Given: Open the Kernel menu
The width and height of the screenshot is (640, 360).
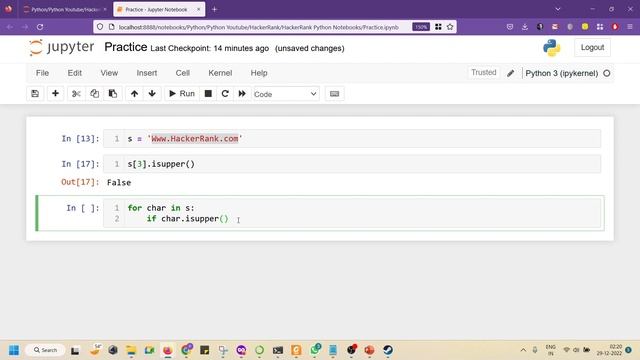Looking at the screenshot, I should coord(220,73).
